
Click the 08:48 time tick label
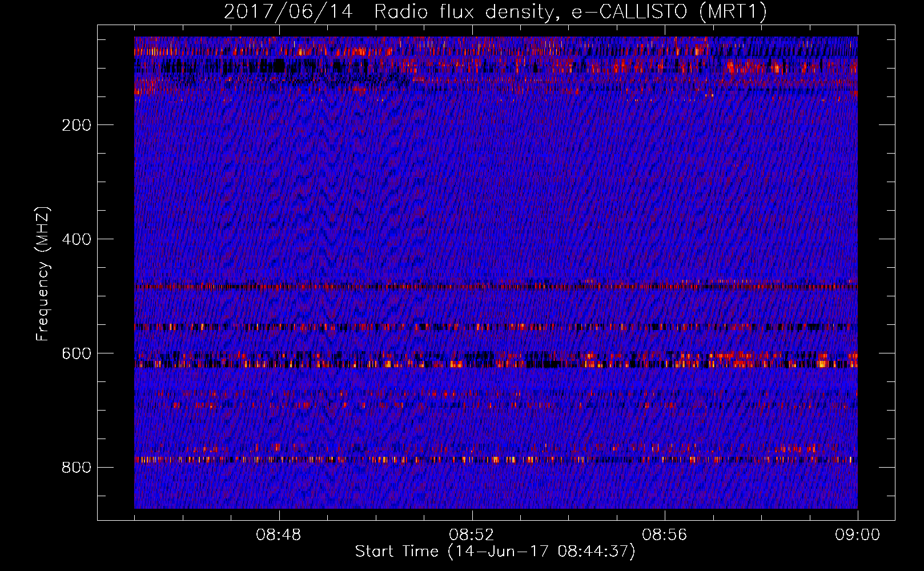(x=279, y=535)
